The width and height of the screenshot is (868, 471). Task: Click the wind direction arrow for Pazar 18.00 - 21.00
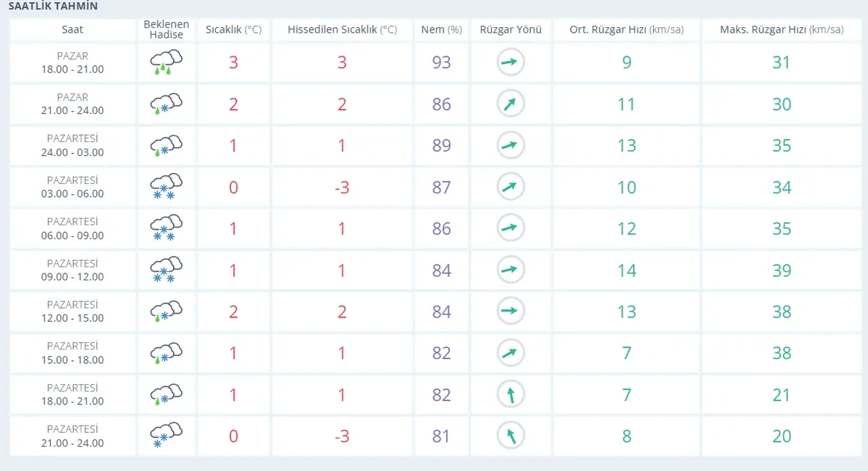point(510,62)
